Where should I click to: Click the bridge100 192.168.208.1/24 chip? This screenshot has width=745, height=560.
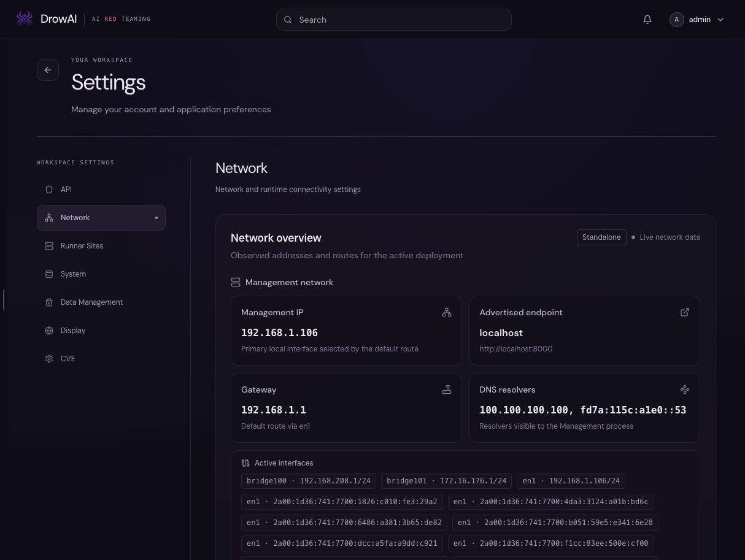(309, 481)
